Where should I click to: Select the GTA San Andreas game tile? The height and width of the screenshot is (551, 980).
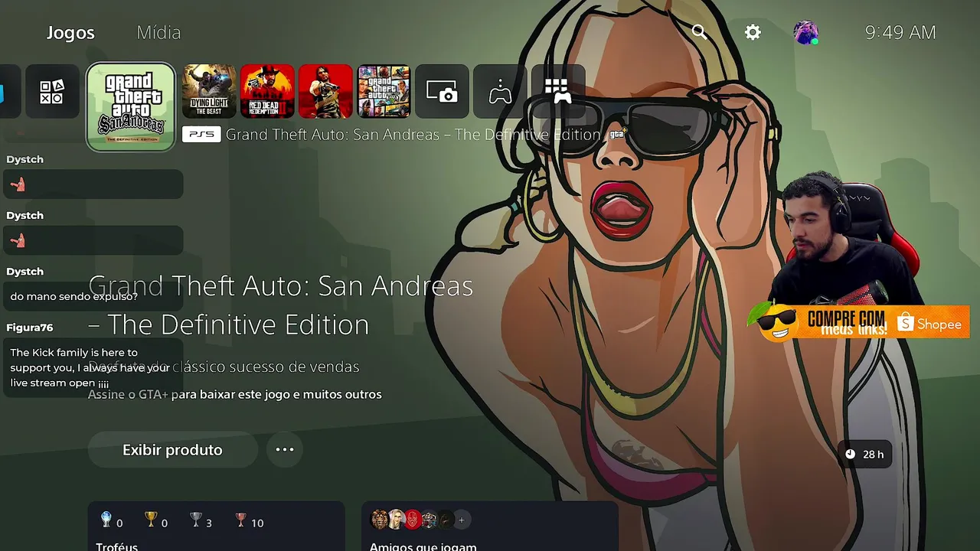131,107
